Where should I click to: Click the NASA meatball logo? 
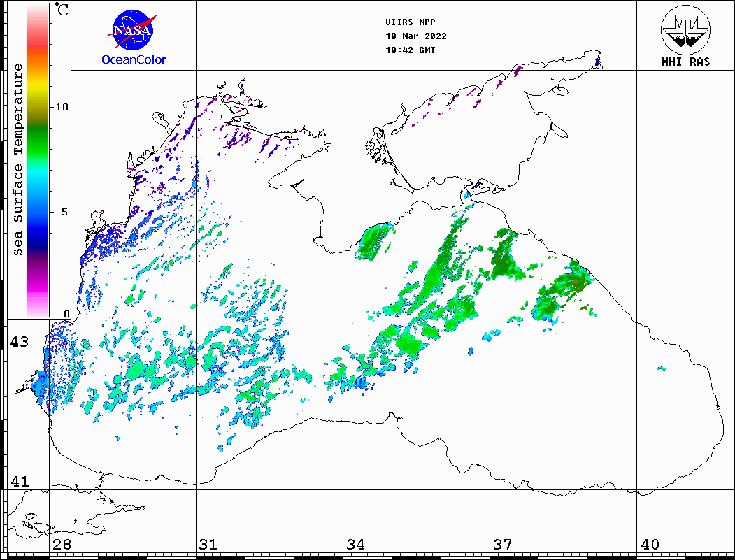[x=134, y=30]
